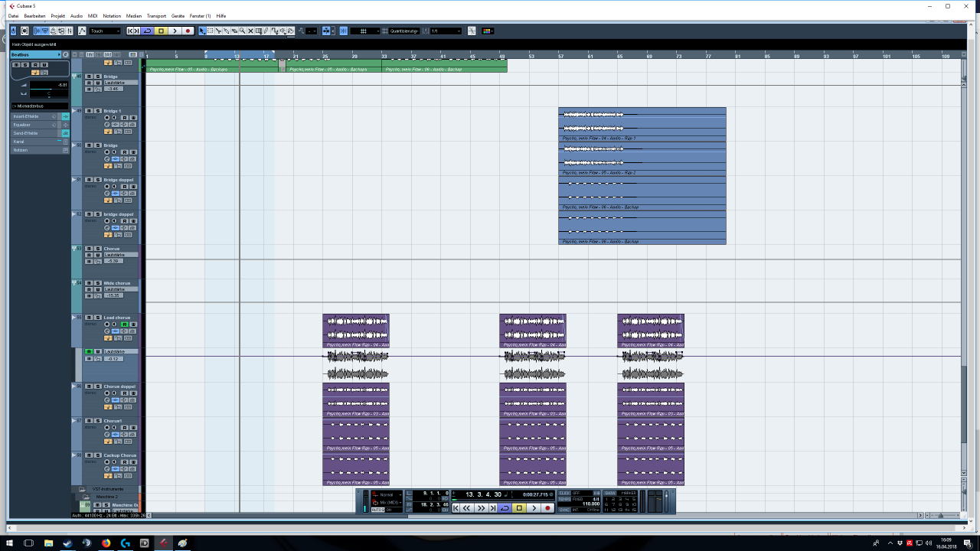Select the first Lead chorus audio clip

pos(356,331)
